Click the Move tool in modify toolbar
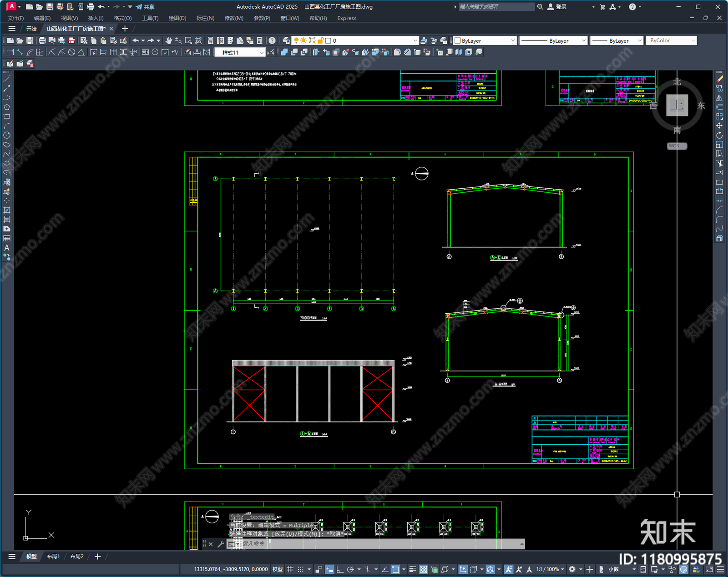The width and height of the screenshot is (728, 577). pyautogui.click(x=719, y=125)
